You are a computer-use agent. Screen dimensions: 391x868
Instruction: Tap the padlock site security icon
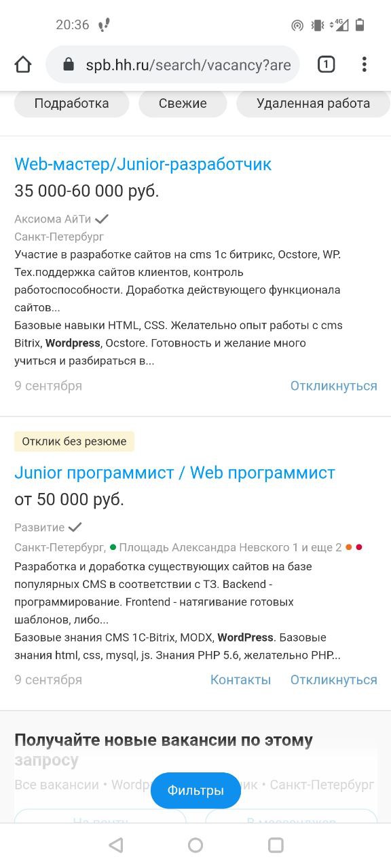(68, 65)
